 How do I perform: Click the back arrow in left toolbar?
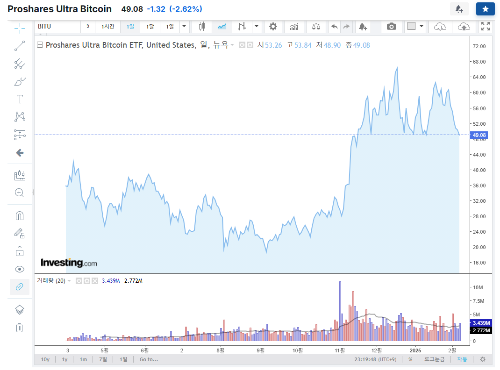click(20, 153)
